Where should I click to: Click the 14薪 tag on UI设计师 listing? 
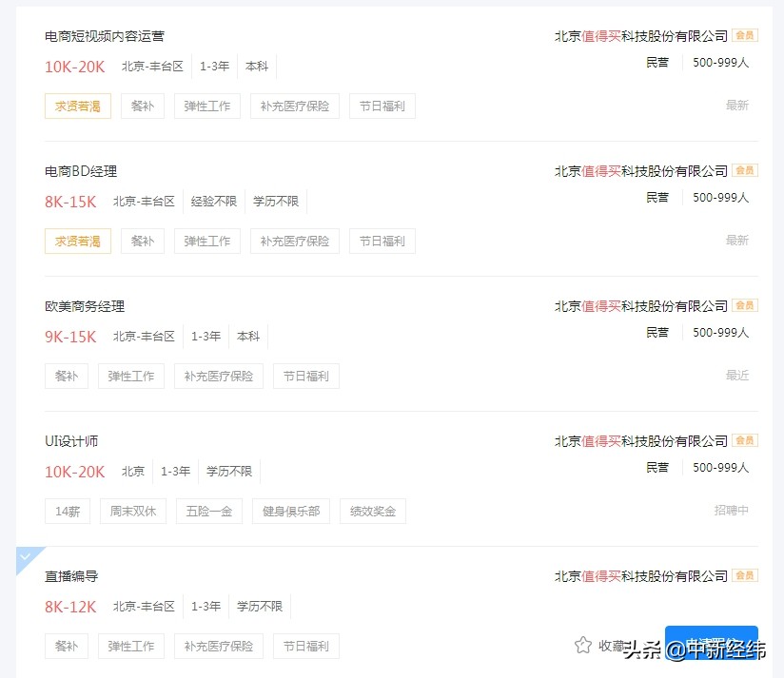(67, 511)
